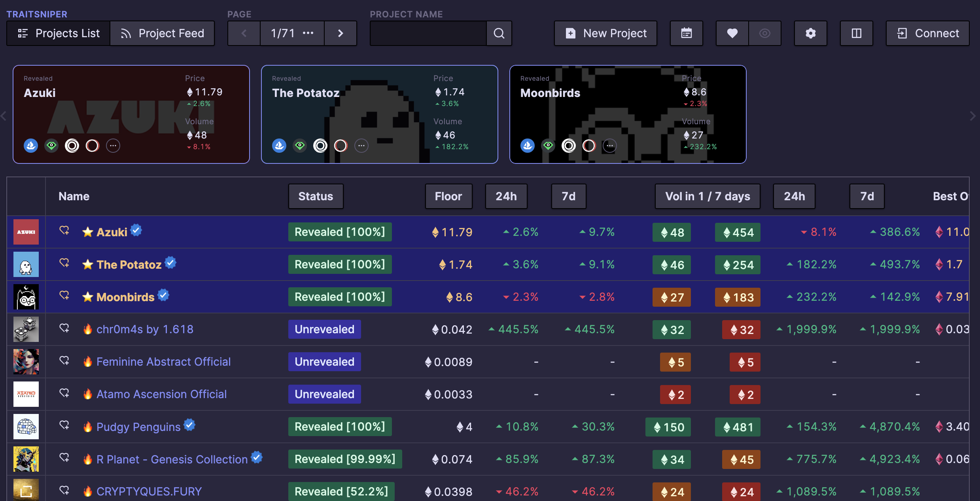The height and width of the screenshot is (501, 980).
Task: Open LooksRare icon on Moonbirds card
Action: (548, 146)
